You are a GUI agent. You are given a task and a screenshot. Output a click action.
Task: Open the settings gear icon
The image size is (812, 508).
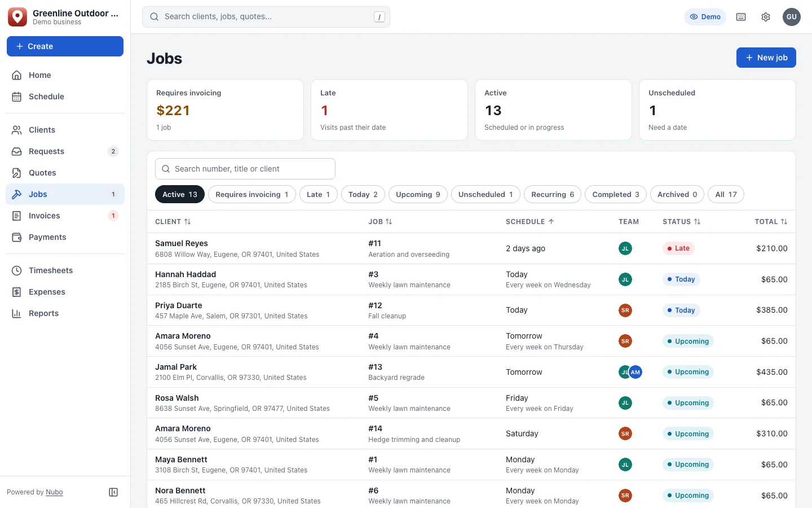(x=766, y=17)
